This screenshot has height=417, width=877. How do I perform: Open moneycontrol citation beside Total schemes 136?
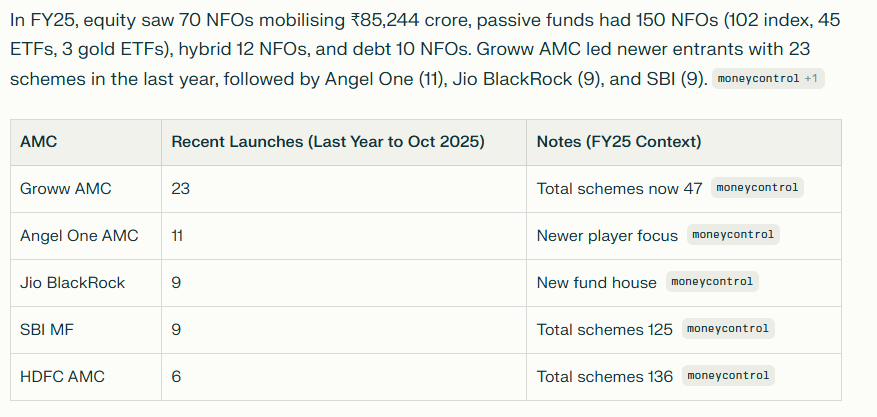pos(728,376)
